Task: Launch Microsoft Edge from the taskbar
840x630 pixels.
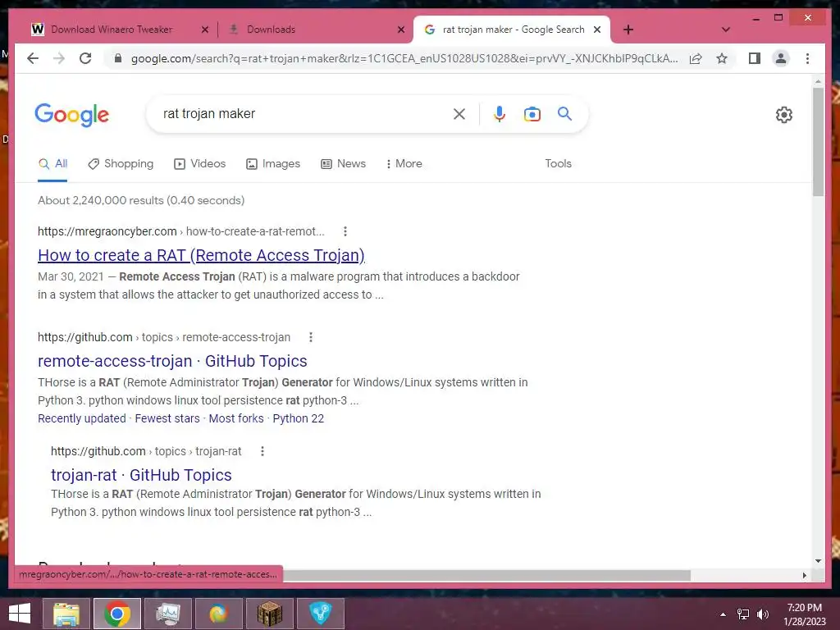Action: click(218, 614)
